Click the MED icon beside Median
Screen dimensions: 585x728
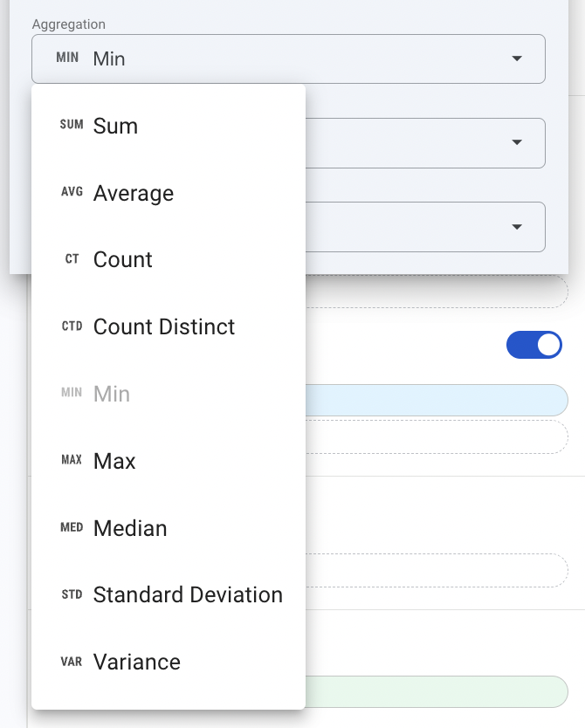click(71, 528)
